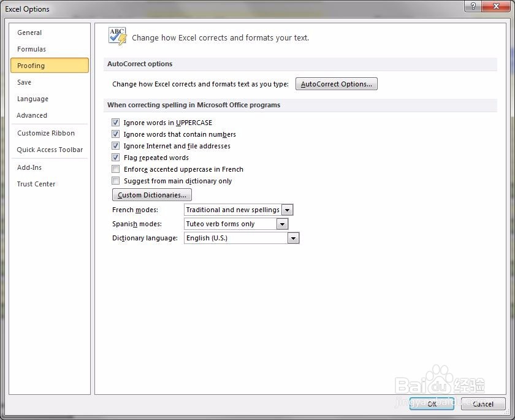Screen dimensions: 515x420
Task: Open the Trust Center category
Action: pos(50,184)
